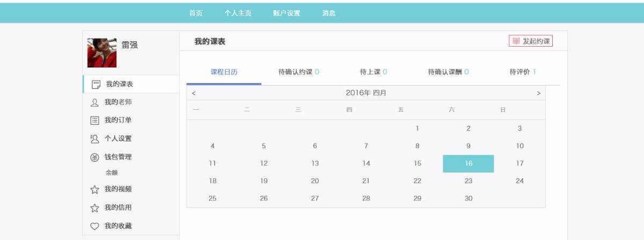Go to next month with the > arrow
The image size is (644, 240).
pyautogui.click(x=539, y=93)
